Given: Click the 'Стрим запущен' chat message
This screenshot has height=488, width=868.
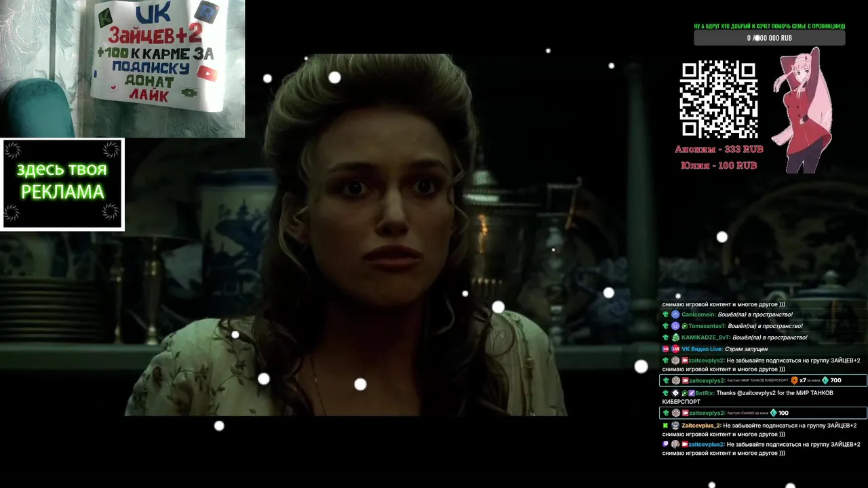Looking at the screenshot, I should pyautogui.click(x=746, y=349).
